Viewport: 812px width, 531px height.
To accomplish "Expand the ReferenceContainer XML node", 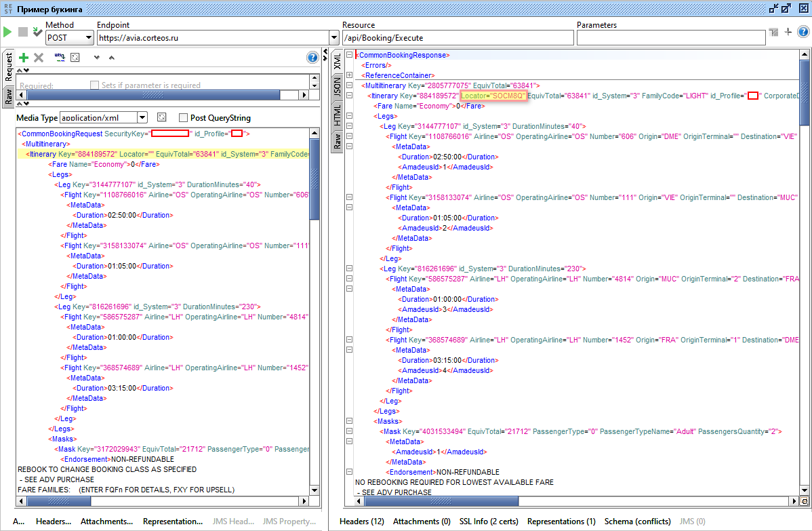I will 349,75.
